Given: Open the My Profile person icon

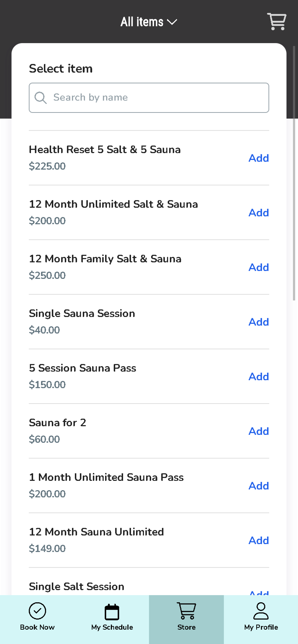Looking at the screenshot, I should pyautogui.click(x=261, y=611).
